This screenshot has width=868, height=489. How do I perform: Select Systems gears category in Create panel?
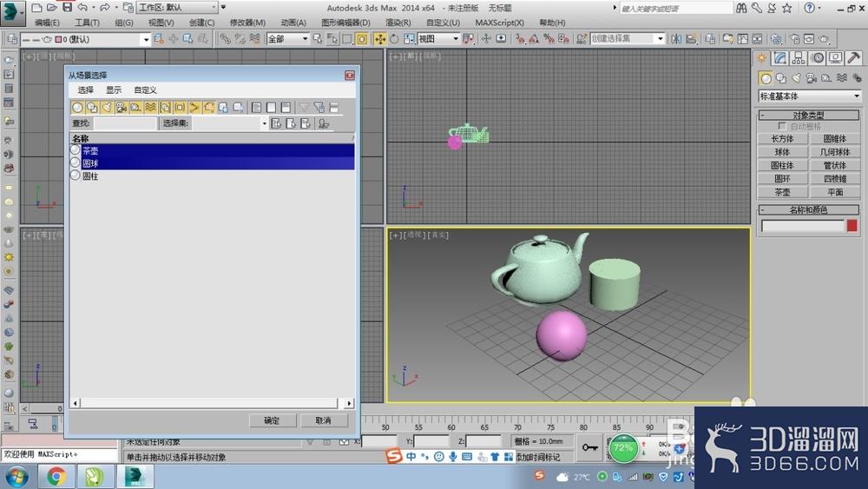point(857,78)
